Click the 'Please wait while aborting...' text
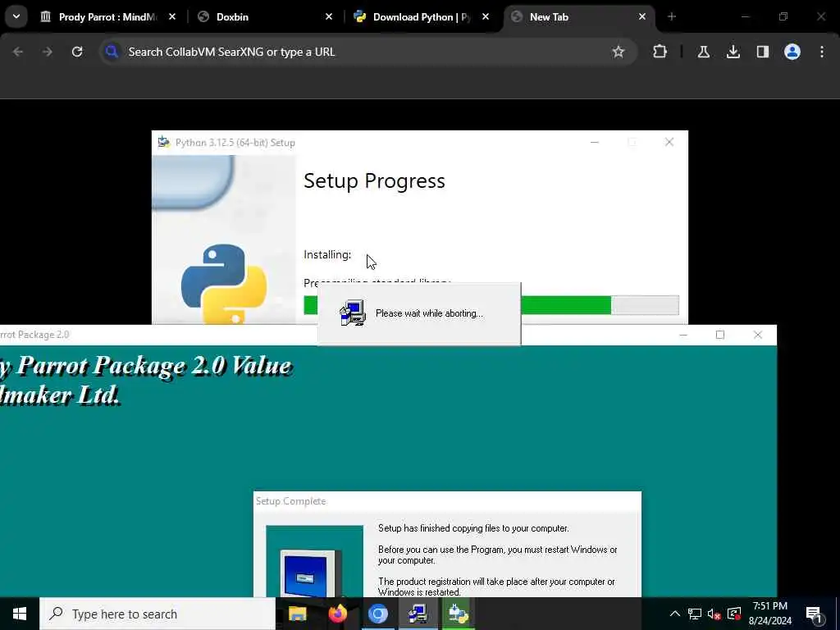Viewport: 840px width, 630px height. pyautogui.click(x=429, y=313)
